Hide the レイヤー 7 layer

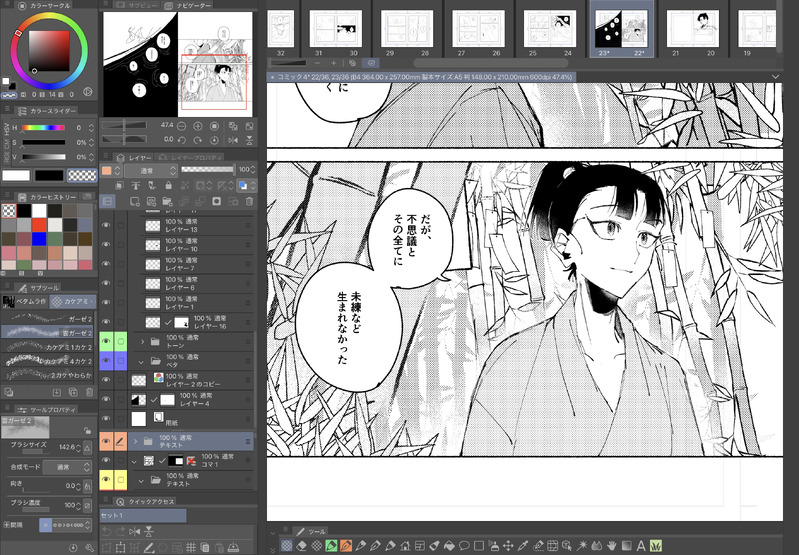[106, 263]
